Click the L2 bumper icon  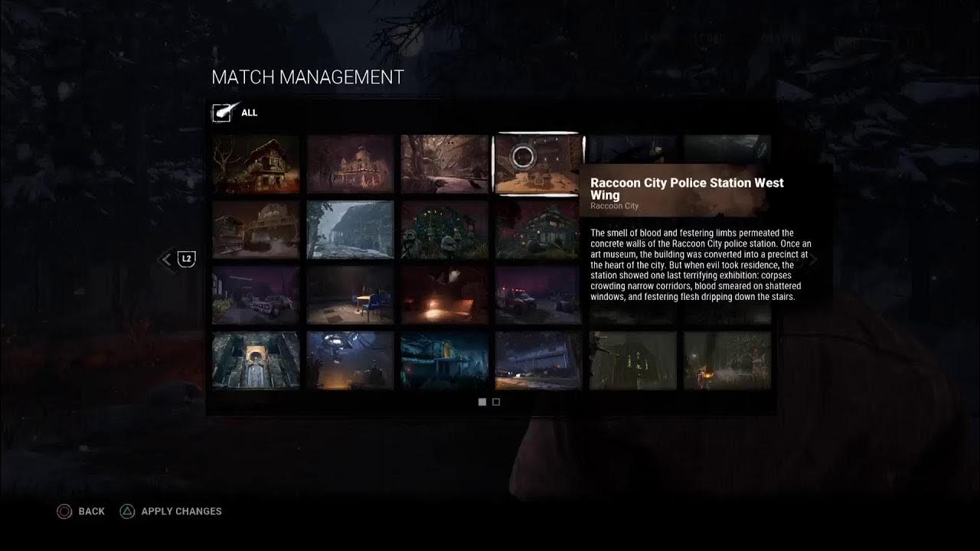click(187, 259)
